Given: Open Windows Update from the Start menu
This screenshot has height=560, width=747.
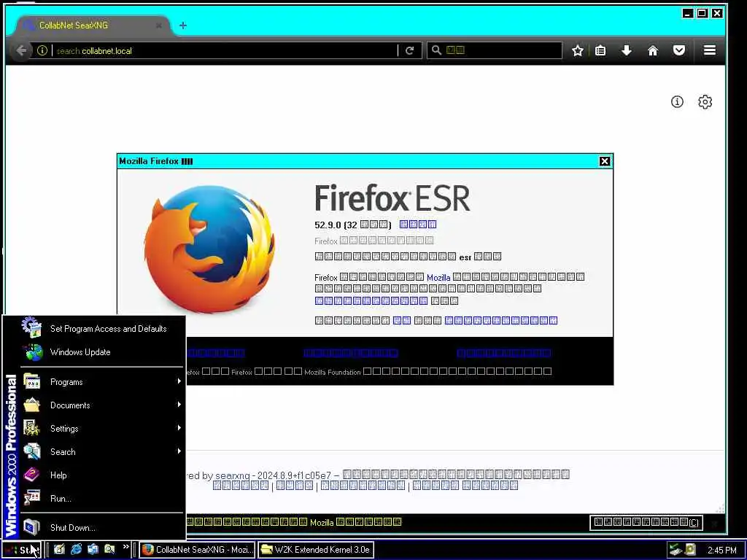Looking at the screenshot, I should 102,352.
